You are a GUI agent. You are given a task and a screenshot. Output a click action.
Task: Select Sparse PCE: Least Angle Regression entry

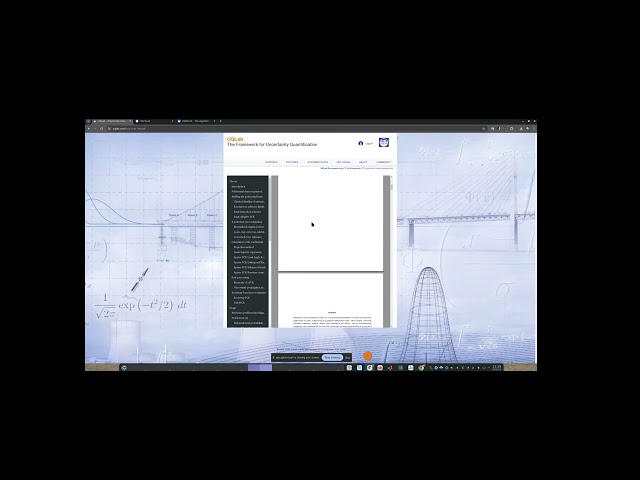coord(249,257)
